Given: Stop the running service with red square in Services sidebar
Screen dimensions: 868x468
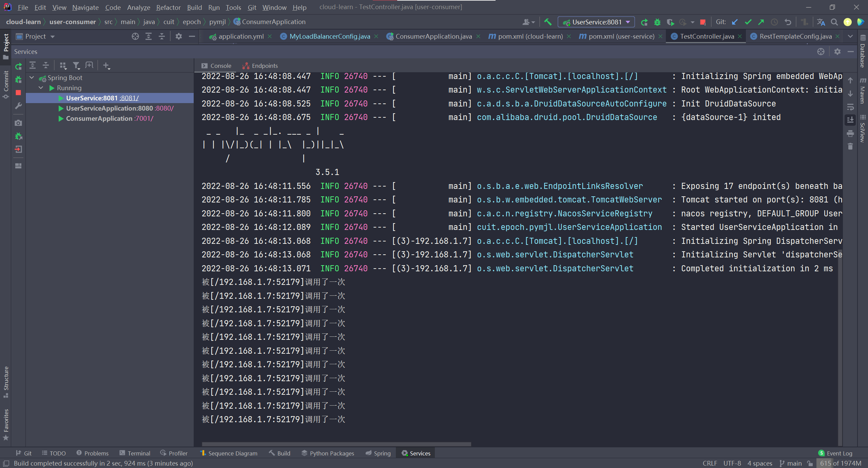Looking at the screenshot, I should tap(19, 93).
